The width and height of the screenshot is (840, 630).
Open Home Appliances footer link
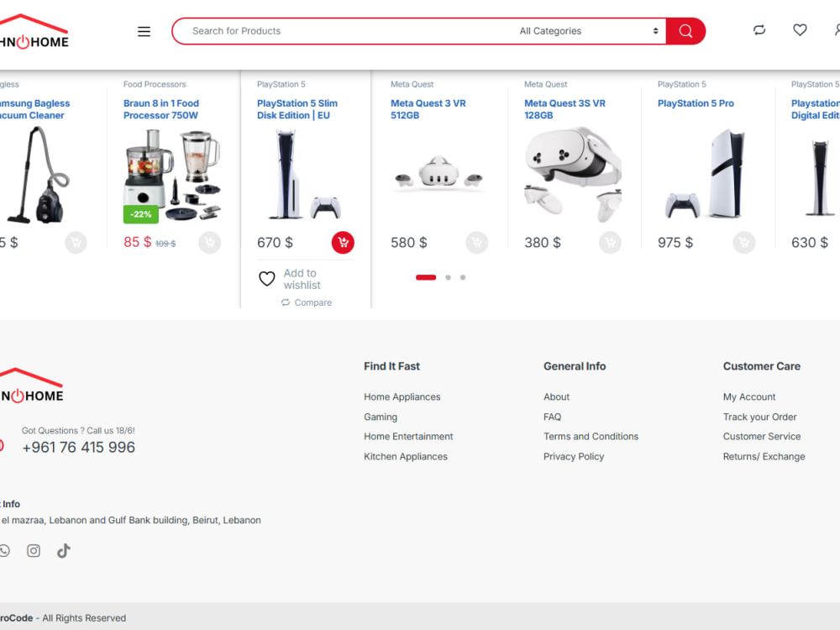coord(402,397)
